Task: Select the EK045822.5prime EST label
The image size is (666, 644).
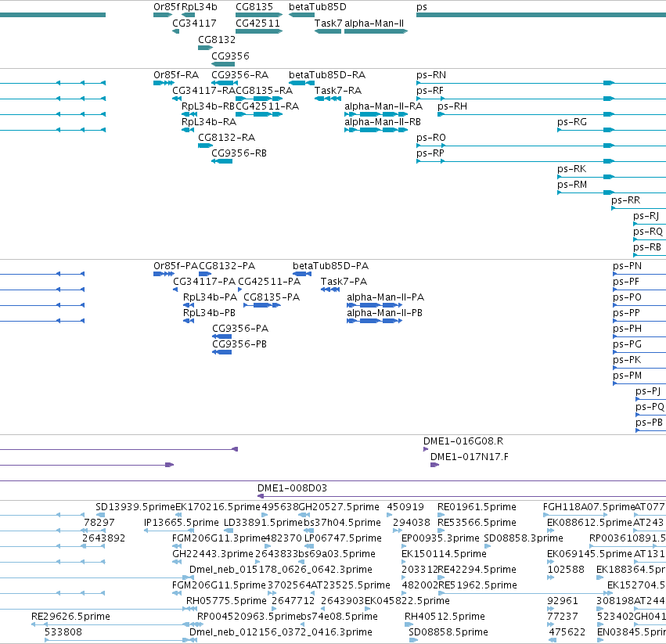Action: [x=407, y=601]
